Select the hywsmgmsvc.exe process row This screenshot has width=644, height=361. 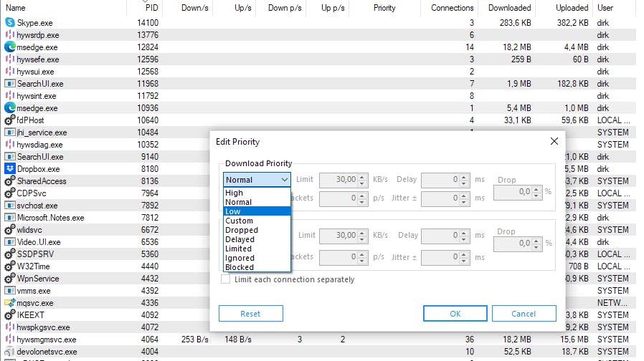pos(318,340)
